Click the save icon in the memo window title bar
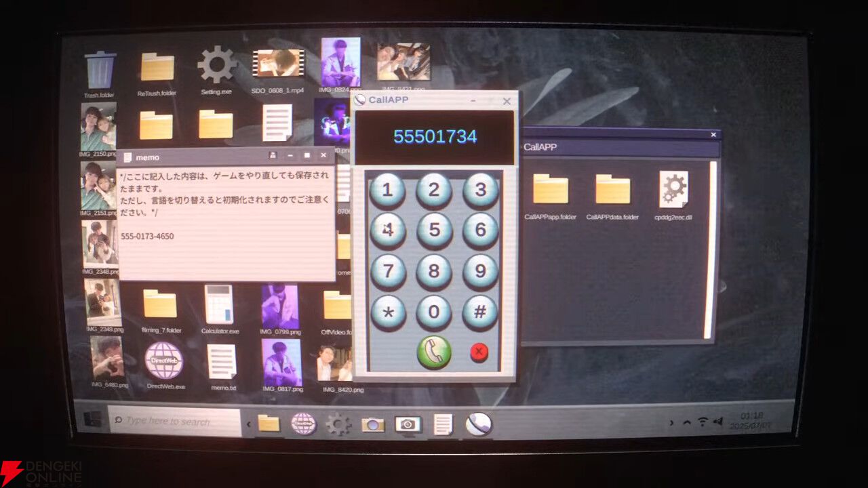Viewport: 868px width, 488px height. point(273,156)
